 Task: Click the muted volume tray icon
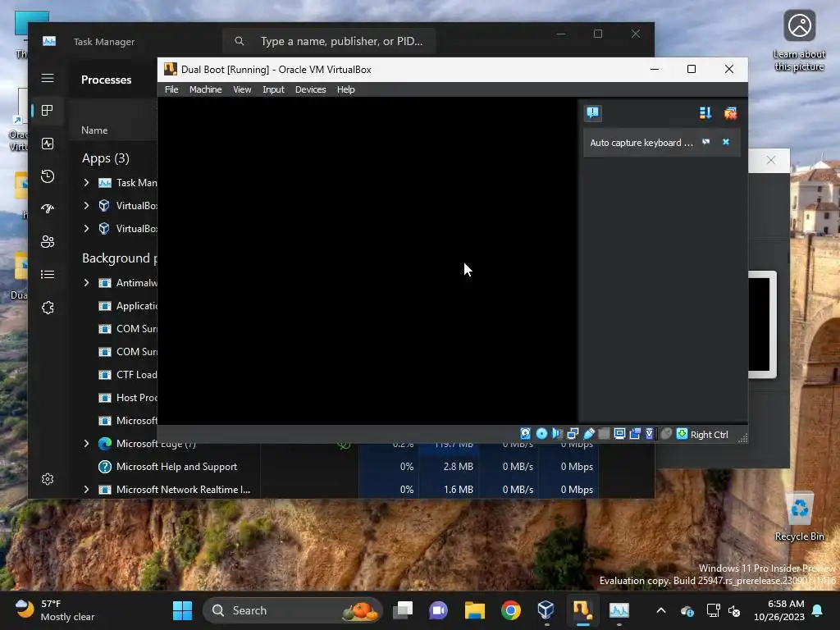[x=734, y=610]
